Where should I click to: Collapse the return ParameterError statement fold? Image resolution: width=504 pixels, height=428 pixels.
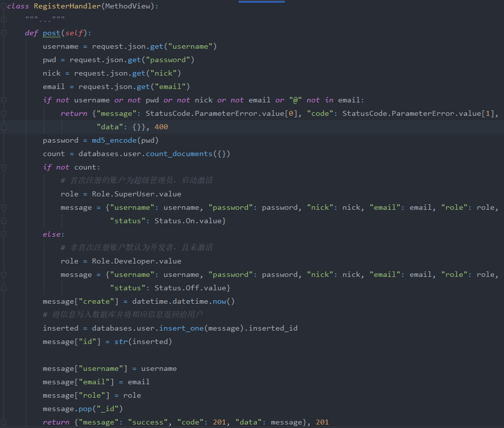pyautogui.click(x=3, y=113)
